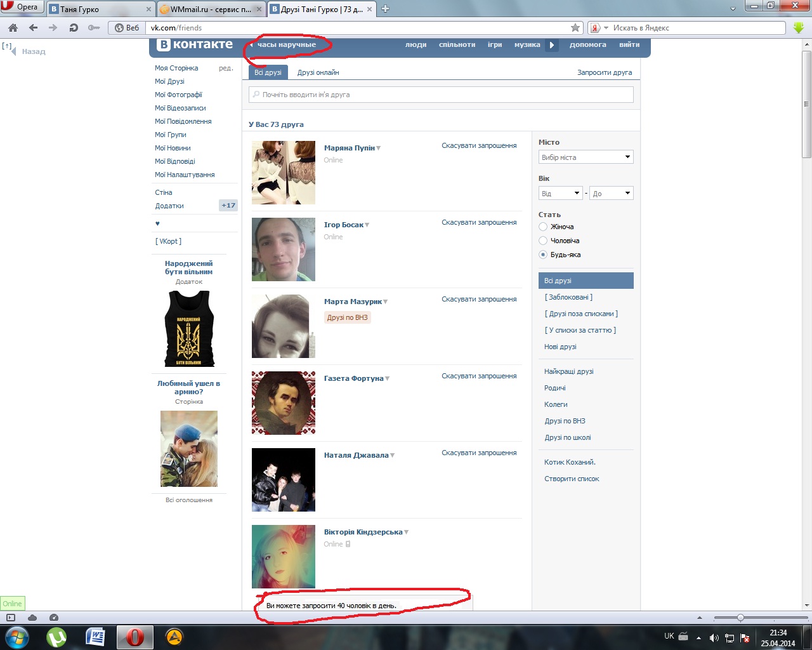Open Створити список link
The width and height of the screenshot is (812, 650).
pos(572,479)
